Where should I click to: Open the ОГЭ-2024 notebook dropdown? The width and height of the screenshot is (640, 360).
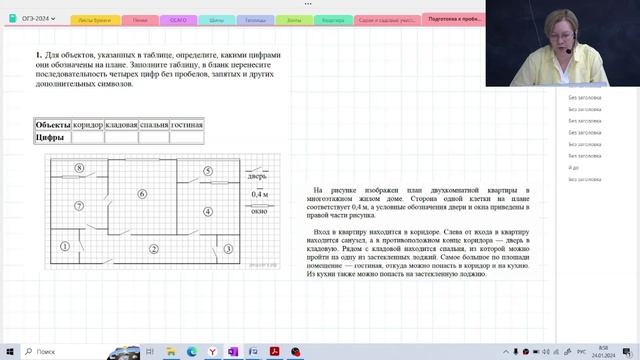tap(38, 19)
